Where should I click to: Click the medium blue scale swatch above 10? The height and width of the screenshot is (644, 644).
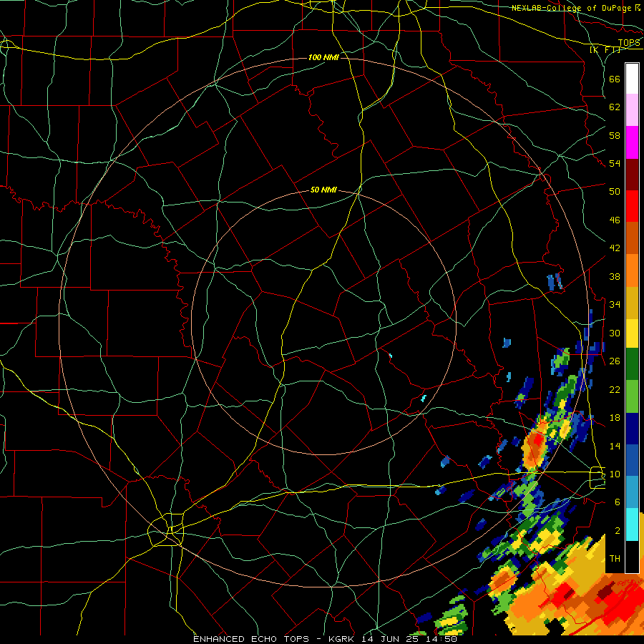point(632,460)
